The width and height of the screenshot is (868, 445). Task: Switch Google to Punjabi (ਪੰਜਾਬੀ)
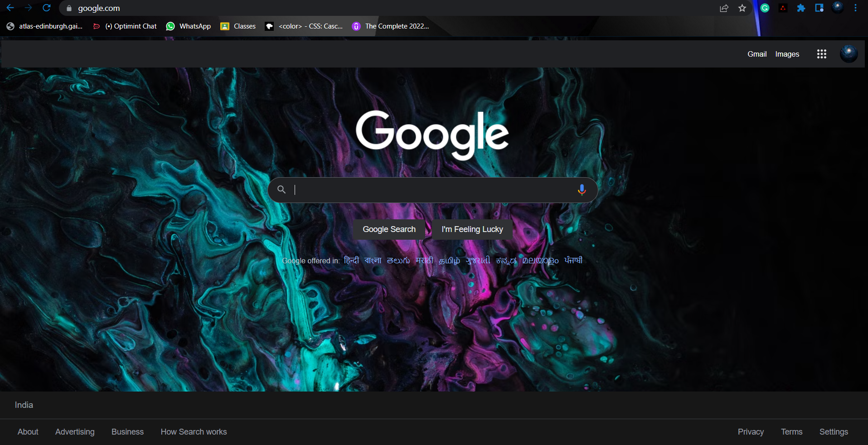(x=573, y=260)
